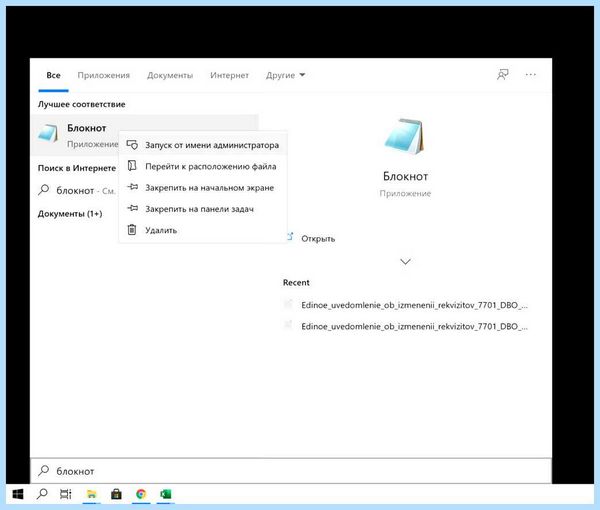Open Task View from the taskbar
Image resolution: width=600 pixels, height=510 pixels.
click(x=66, y=494)
